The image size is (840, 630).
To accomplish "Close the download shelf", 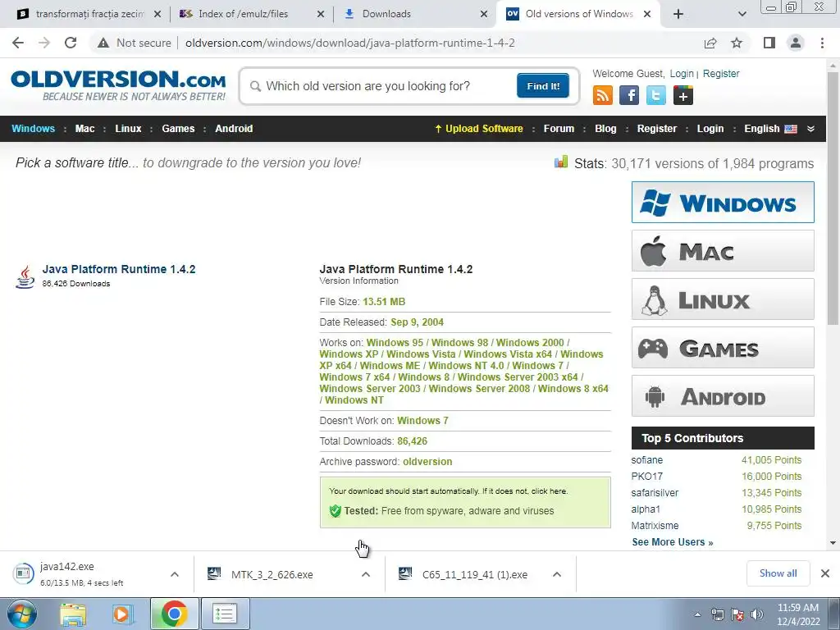I will pyautogui.click(x=825, y=573).
